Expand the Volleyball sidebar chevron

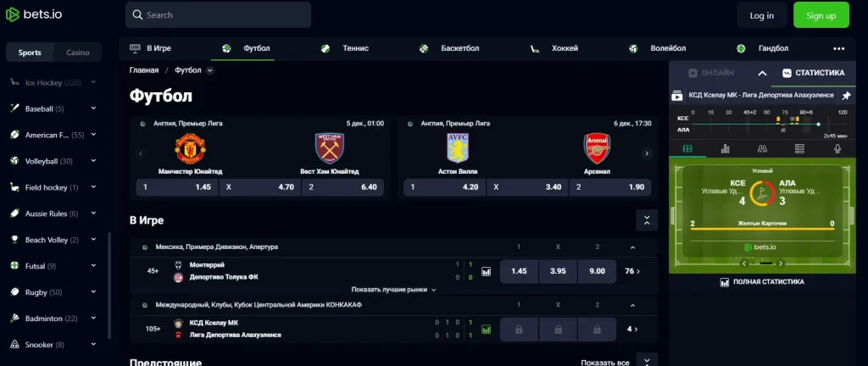(x=93, y=161)
